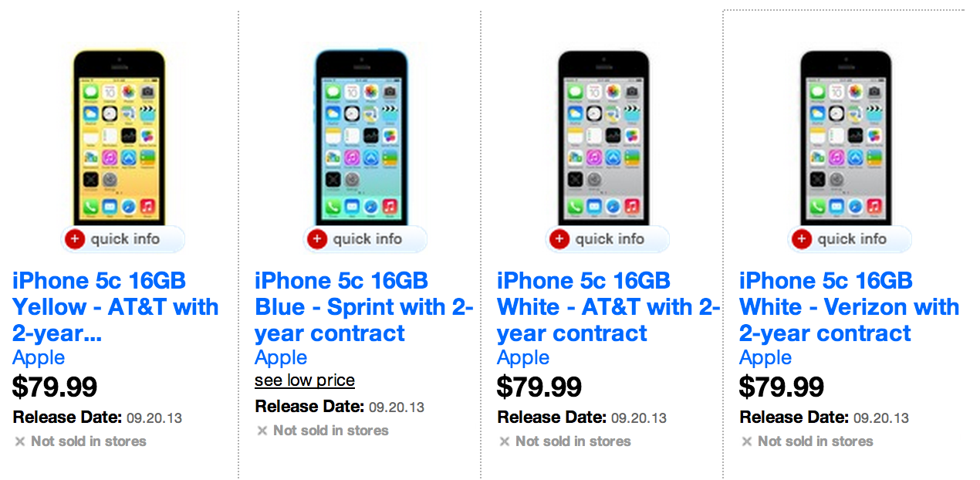Screen dimensions: 980x480
Task: Click the X icon under the Blue Sprint iPhone
Action: (262, 431)
